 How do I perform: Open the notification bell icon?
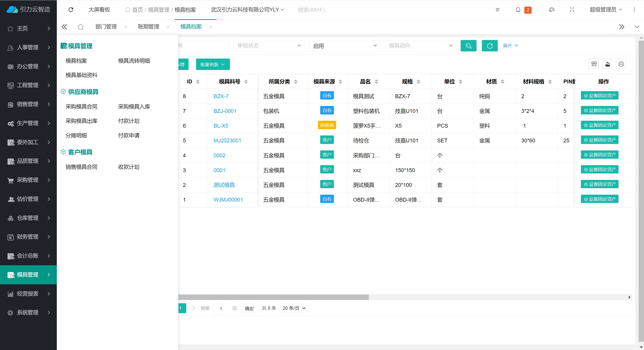pos(518,10)
